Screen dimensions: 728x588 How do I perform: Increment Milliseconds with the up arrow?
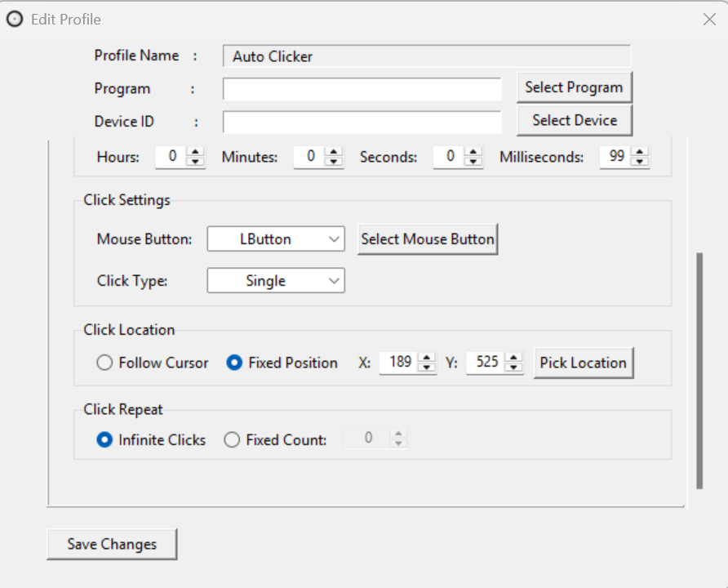(x=640, y=152)
